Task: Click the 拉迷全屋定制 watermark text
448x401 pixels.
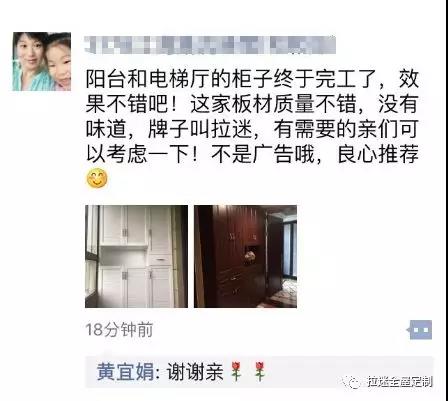Action: click(400, 382)
